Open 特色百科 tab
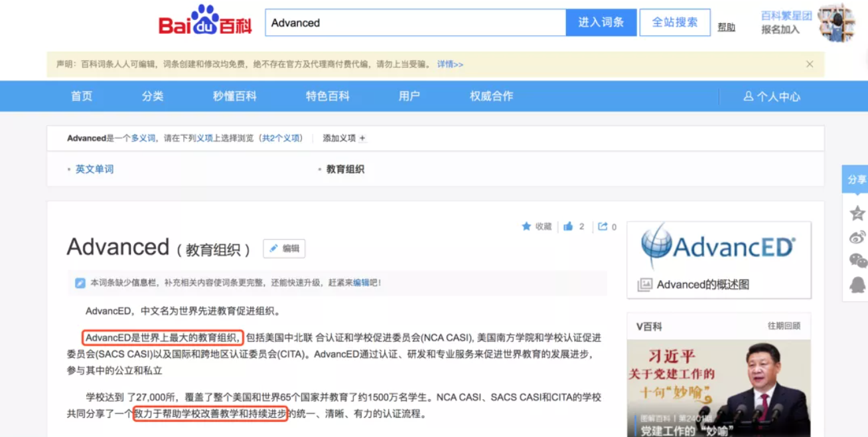 click(328, 96)
